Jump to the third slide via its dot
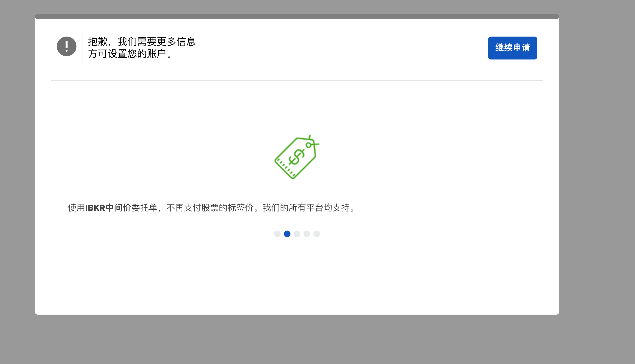 pos(297,234)
